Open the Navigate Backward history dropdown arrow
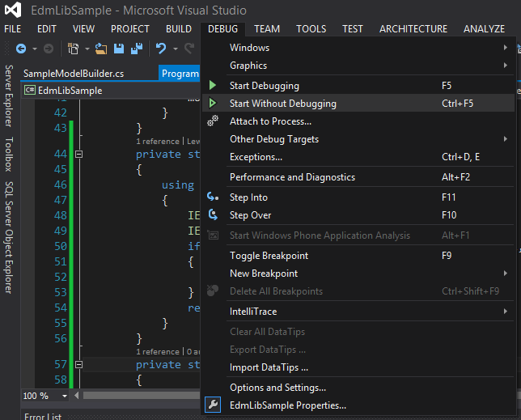 (x=35, y=49)
